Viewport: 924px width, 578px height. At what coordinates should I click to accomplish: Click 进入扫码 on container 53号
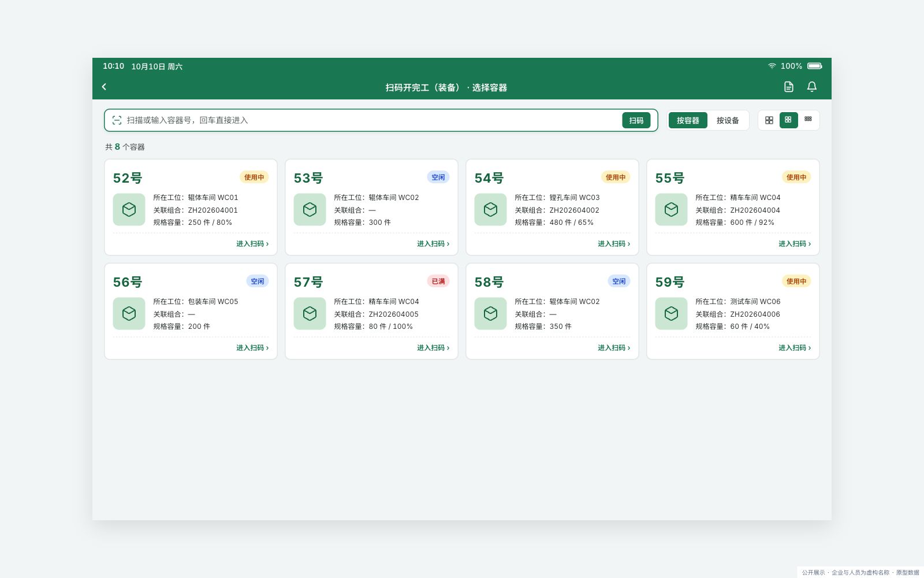point(433,244)
